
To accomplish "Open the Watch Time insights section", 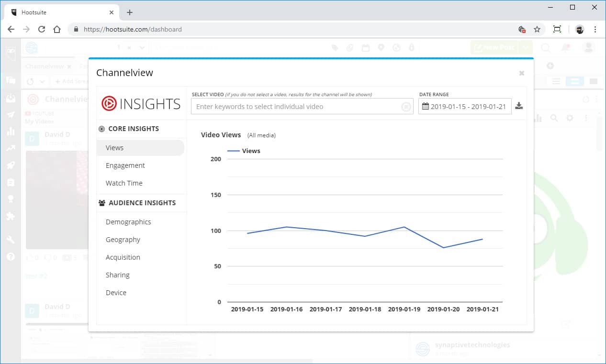I will [124, 183].
